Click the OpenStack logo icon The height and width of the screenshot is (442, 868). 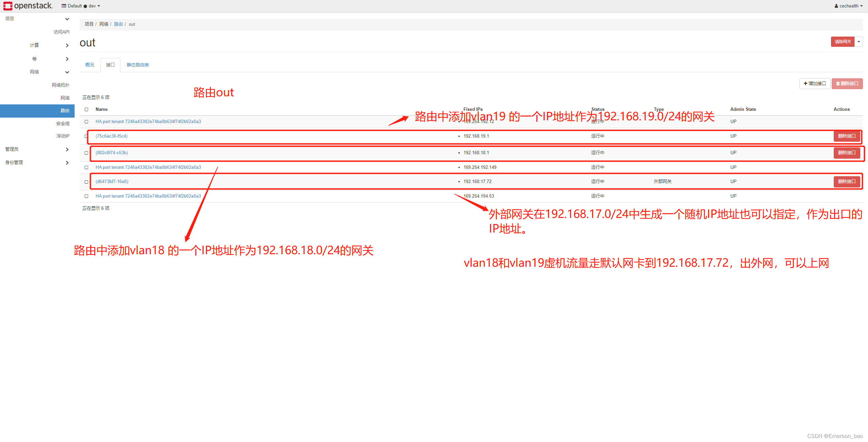(x=7, y=6)
